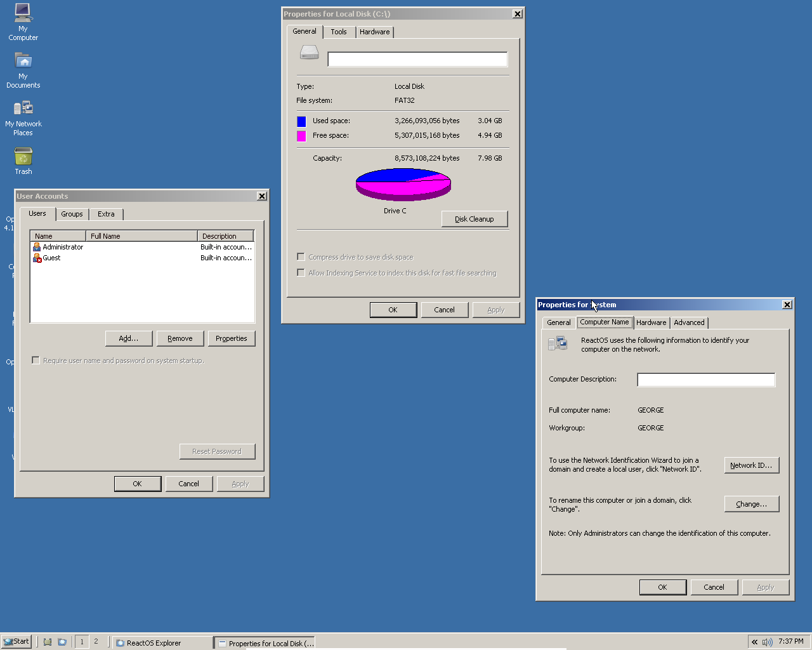This screenshot has height=650, width=812.
Task: Open My Network Places desktop icon
Action: click(23, 118)
